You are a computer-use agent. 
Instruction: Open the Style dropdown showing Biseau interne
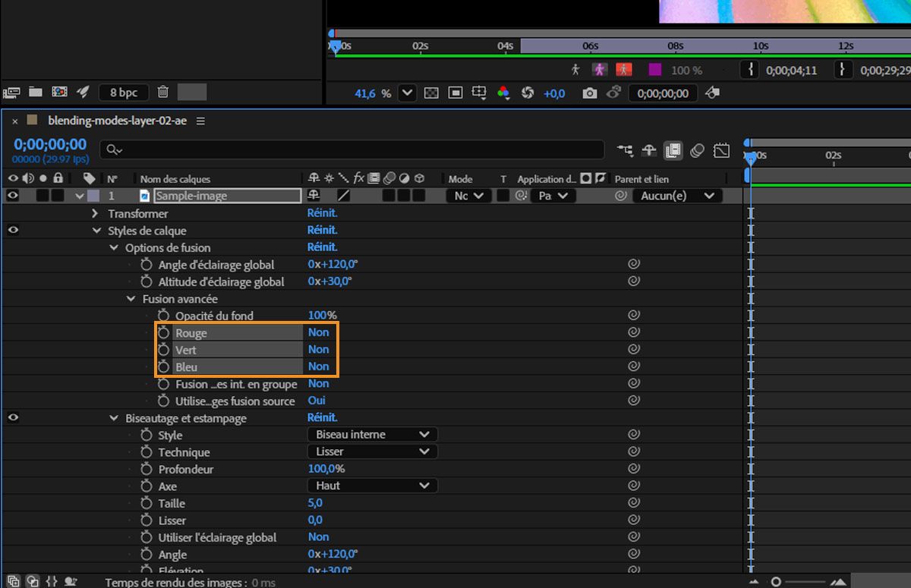pyautogui.click(x=372, y=435)
